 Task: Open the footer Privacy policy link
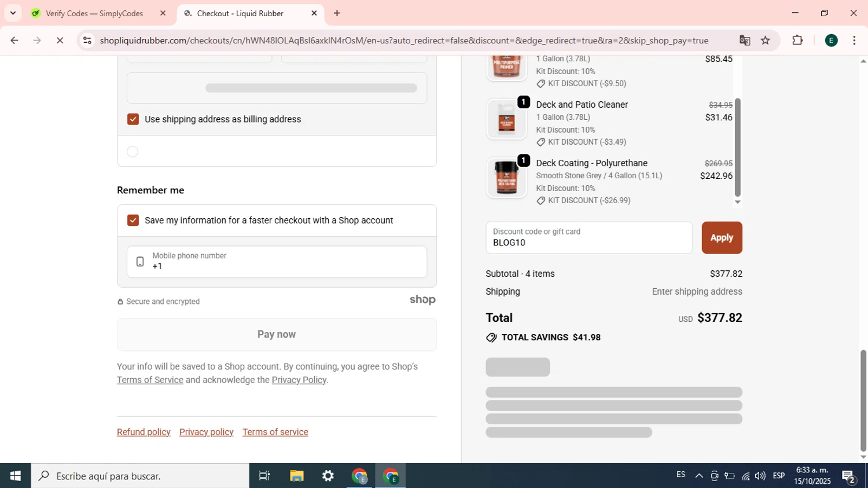(x=207, y=432)
